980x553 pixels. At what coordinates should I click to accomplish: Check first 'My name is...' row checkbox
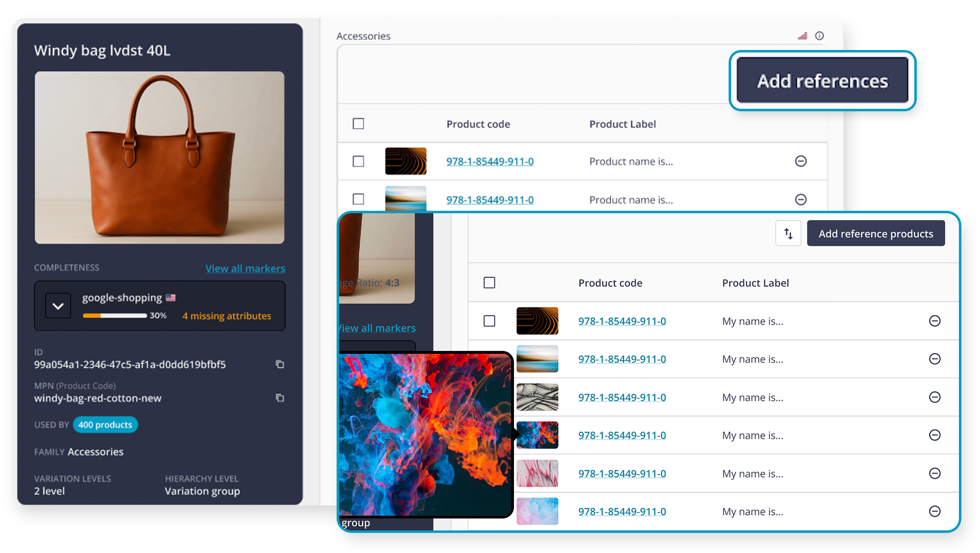click(489, 321)
